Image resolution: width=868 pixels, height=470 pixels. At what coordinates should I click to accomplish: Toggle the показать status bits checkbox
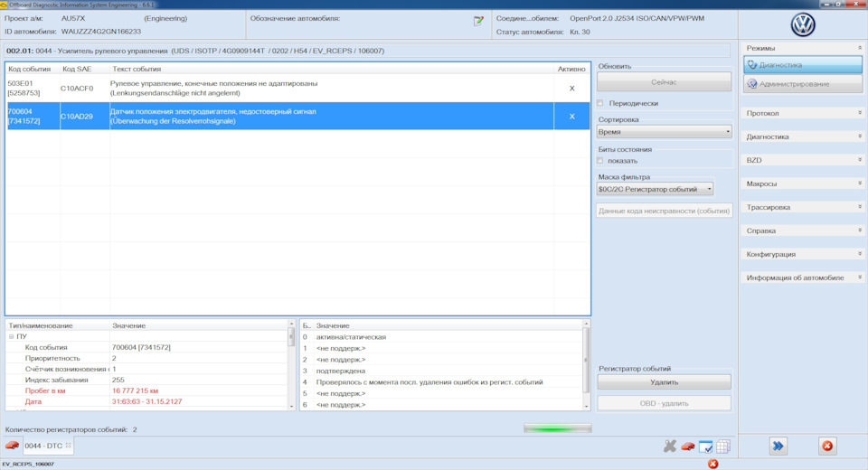point(600,161)
